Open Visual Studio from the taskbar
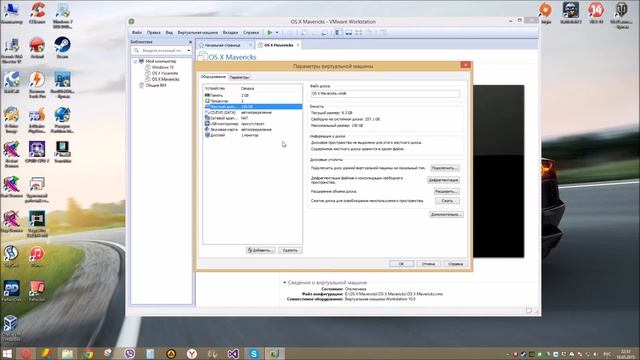Image resolution: width=640 pixels, height=360 pixels. click(233, 353)
